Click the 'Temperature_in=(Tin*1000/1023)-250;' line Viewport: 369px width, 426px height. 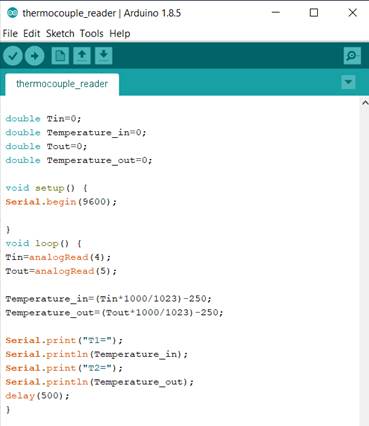click(108, 299)
